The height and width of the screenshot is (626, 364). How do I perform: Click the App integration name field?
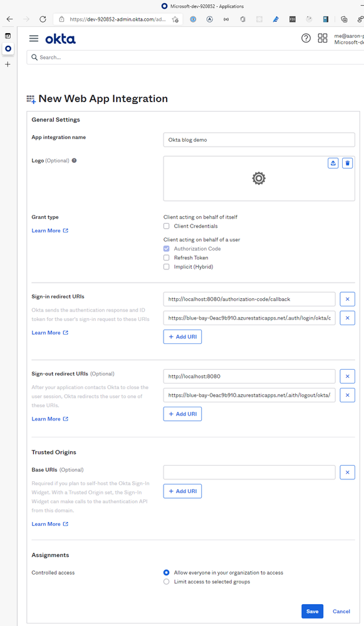pos(259,140)
